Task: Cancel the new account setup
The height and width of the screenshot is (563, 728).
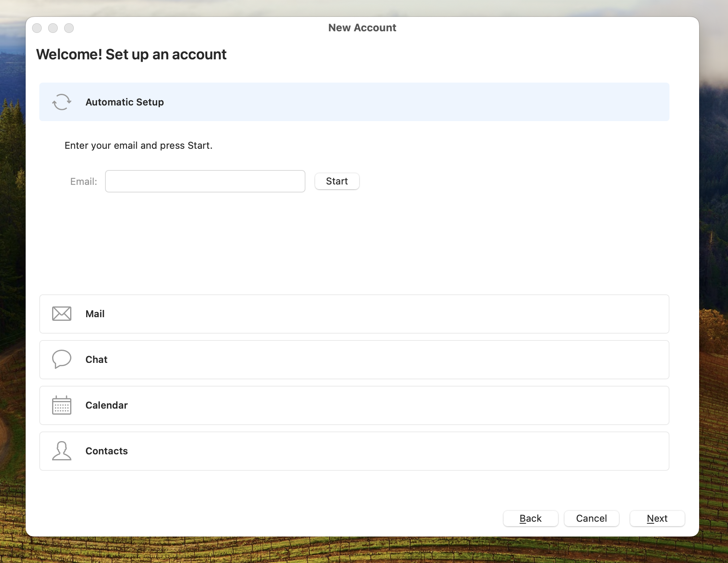Action: [x=591, y=518]
